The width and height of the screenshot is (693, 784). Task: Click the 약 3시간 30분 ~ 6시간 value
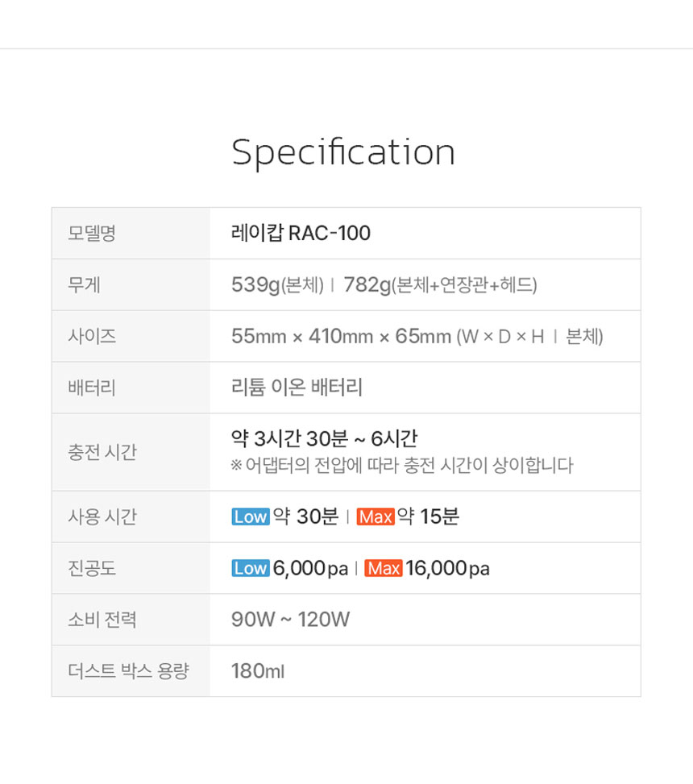[x=324, y=439]
